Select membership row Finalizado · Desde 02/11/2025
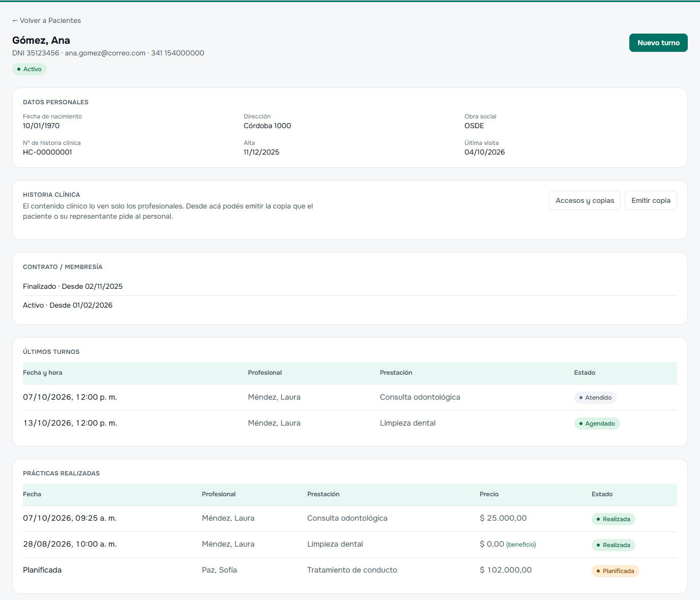The height and width of the screenshot is (600, 700). pyautogui.click(x=350, y=286)
